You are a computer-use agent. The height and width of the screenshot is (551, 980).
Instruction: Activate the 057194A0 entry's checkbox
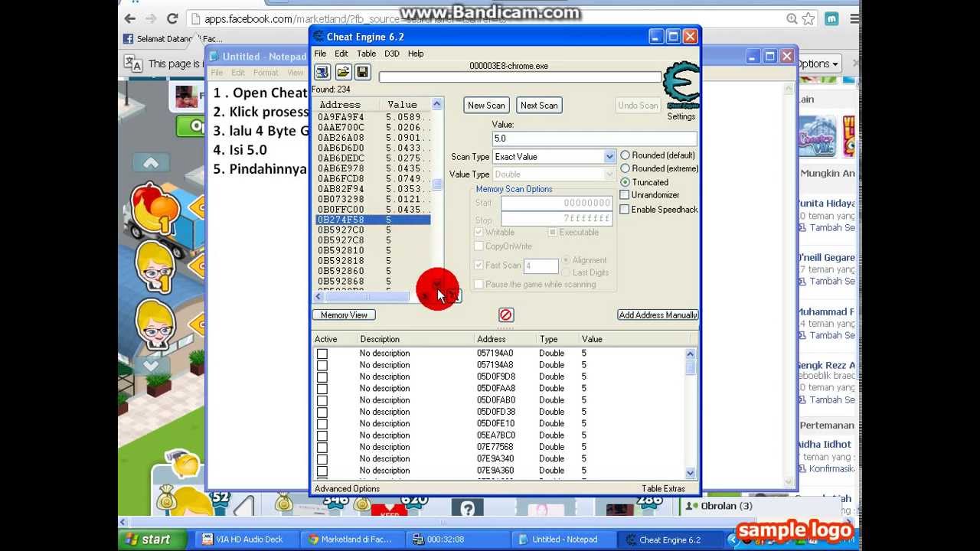pyautogui.click(x=322, y=354)
